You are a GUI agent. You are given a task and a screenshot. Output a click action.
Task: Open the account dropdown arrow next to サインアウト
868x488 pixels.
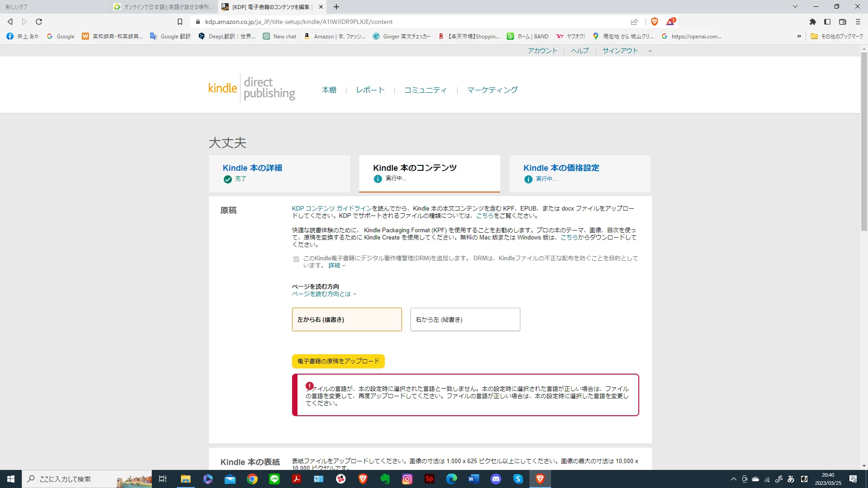pyautogui.click(x=650, y=51)
